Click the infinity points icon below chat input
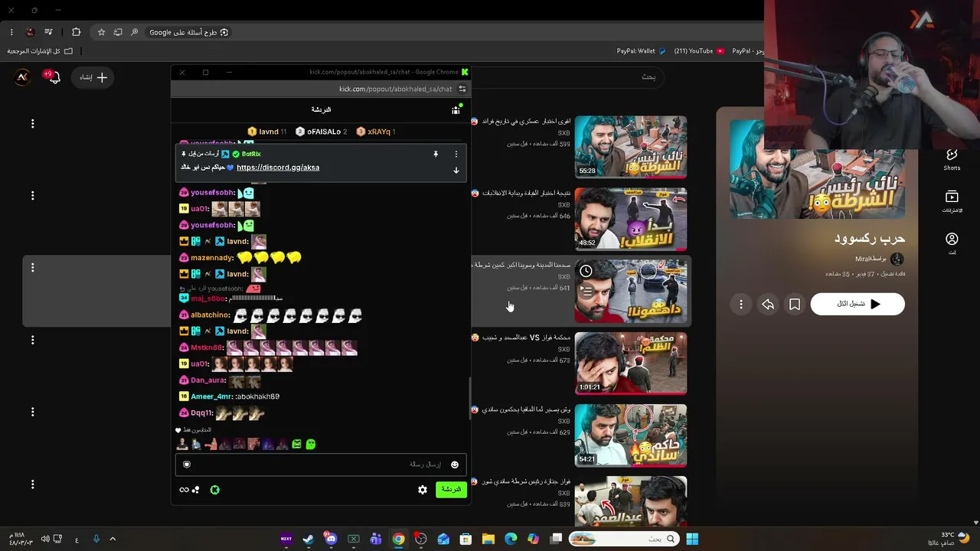Image resolution: width=980 pixels, height=551 pixels. pos(184,490)
